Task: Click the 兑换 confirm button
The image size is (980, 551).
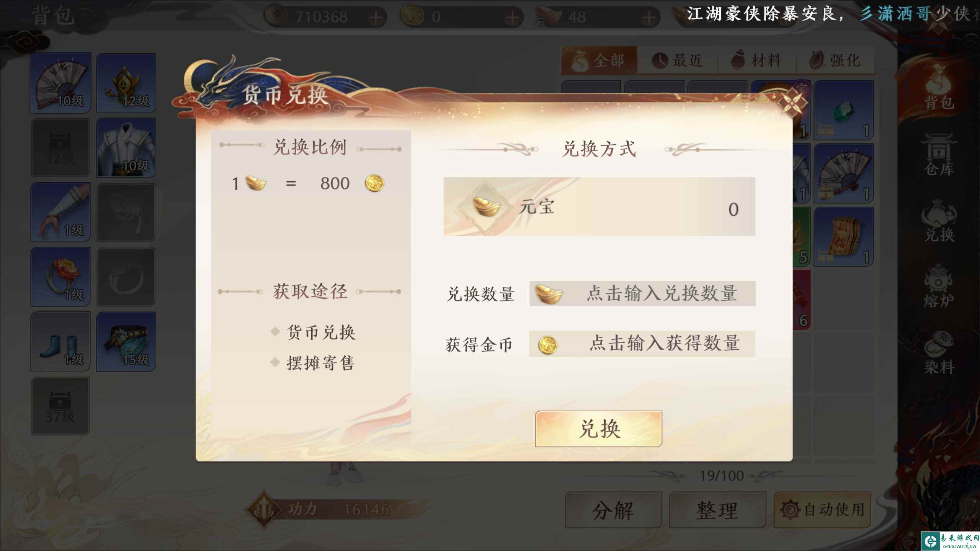Action: click(599, 429)
